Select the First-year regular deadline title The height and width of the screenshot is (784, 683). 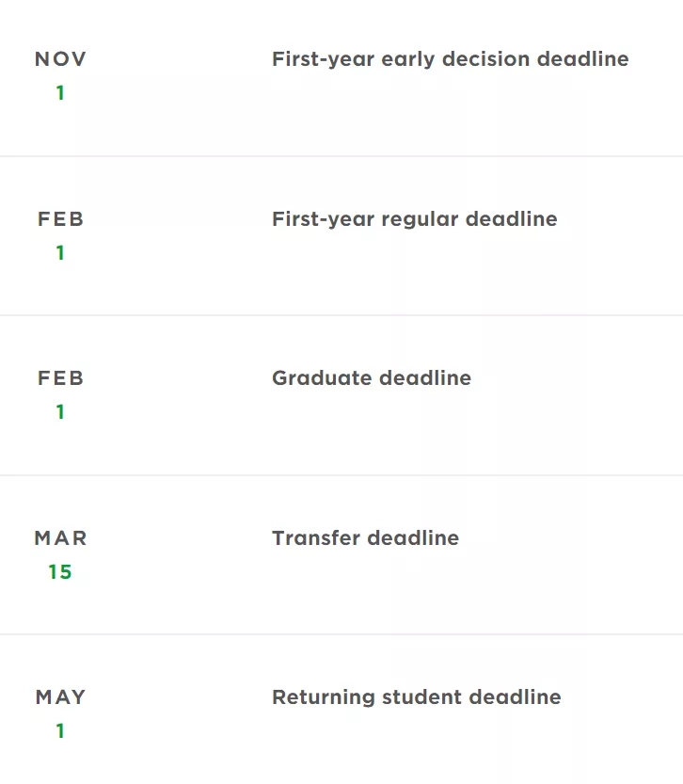coord(414,219)
